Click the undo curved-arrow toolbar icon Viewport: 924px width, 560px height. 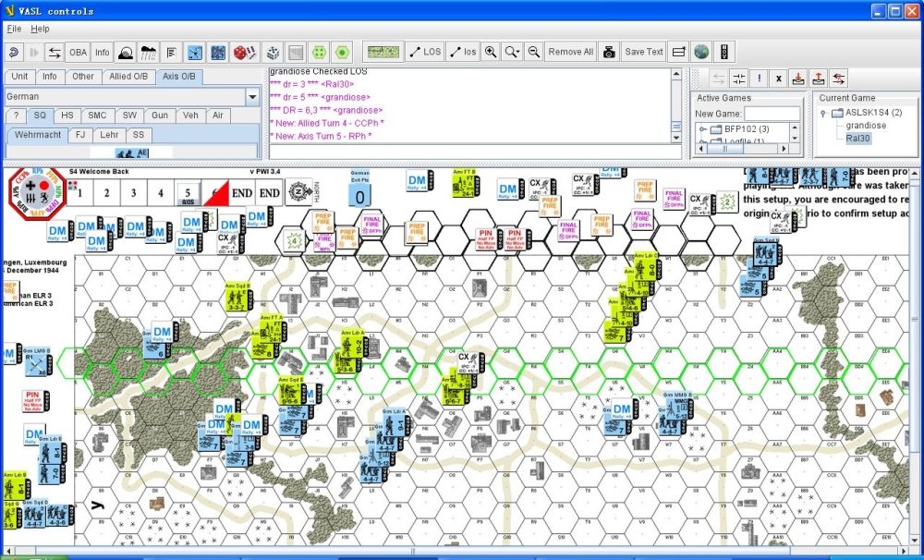pyautogui.click(x=14, y=52)
